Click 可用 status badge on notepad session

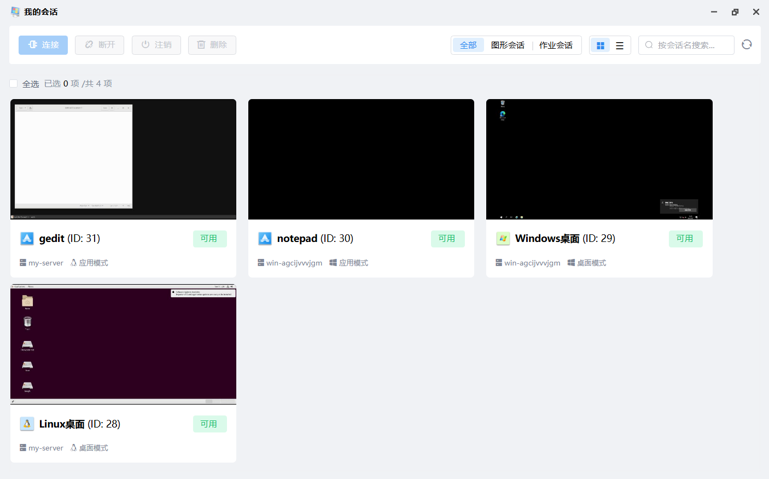pos(447,239)
